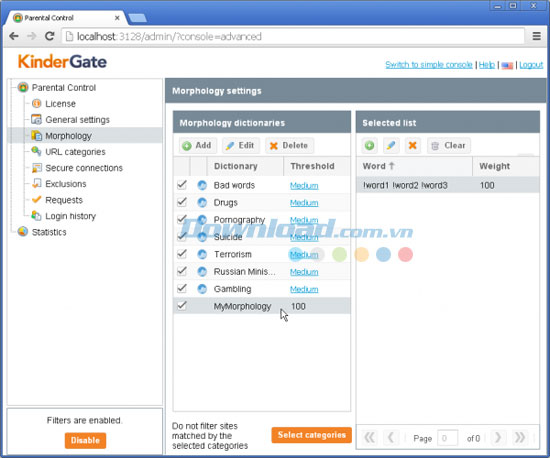Viewport: 550px width, 458px height.
Task: Open the Secure connections section
Action: point(84,168)
